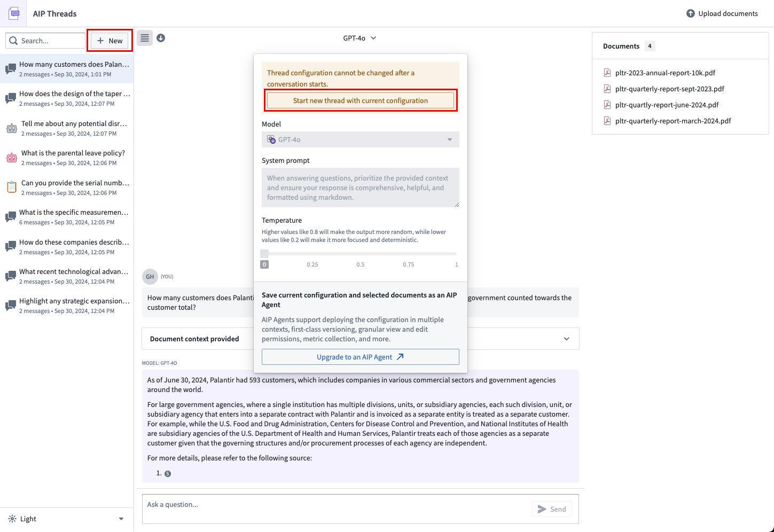Screen dimensions: 774x532
Task: Click the 'Thread configuration cannot be changed' warning text
Action: click(x=341, y=78)
